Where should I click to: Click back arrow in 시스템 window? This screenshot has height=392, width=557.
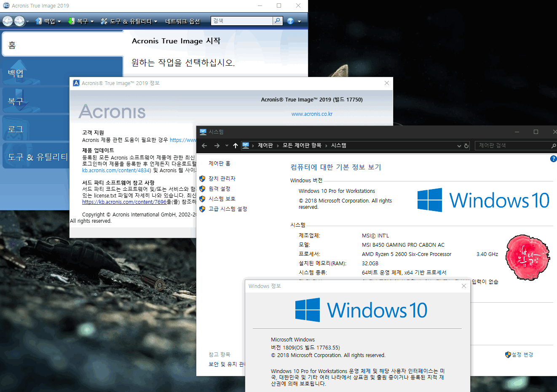[x=204, y=146]
